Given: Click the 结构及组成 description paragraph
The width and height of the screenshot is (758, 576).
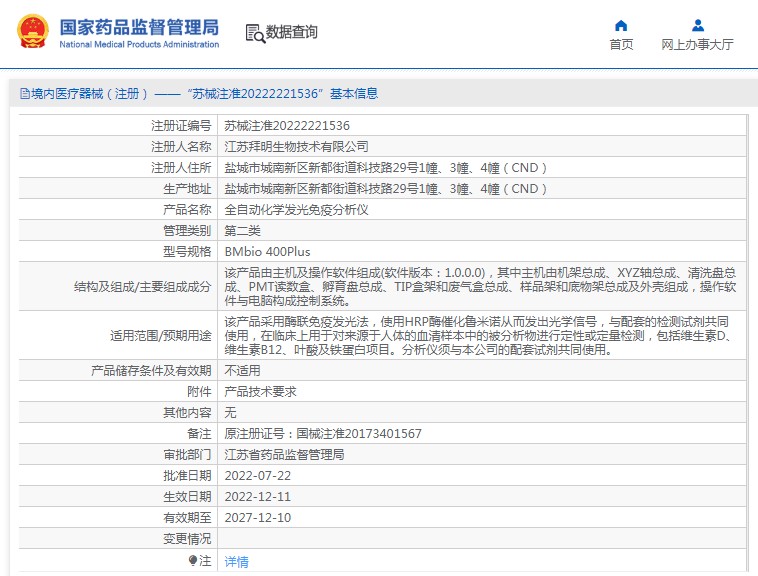Looking at the screenshot, I should point(481,287).
